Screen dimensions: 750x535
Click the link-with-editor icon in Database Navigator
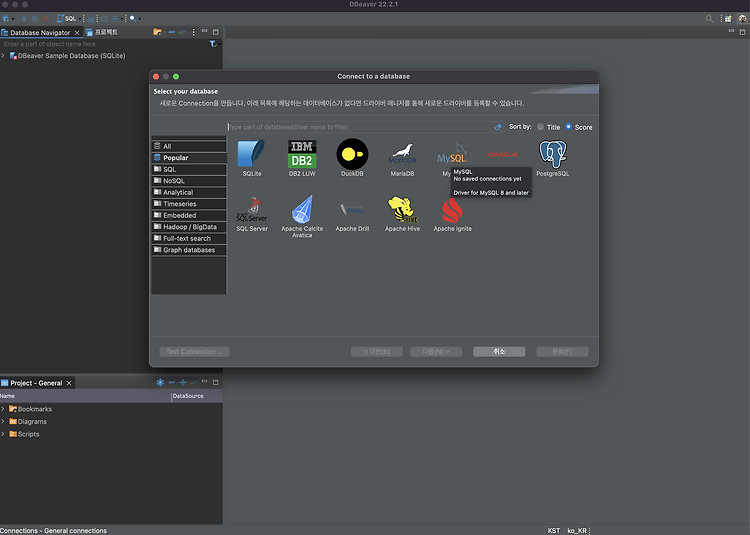point(182,32)
